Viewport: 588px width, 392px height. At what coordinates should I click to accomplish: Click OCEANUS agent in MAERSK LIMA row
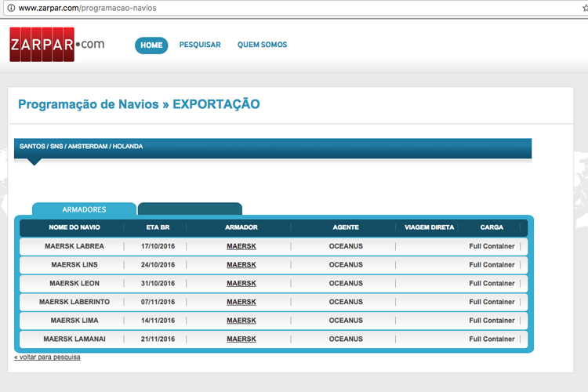(x=346, y=321)
